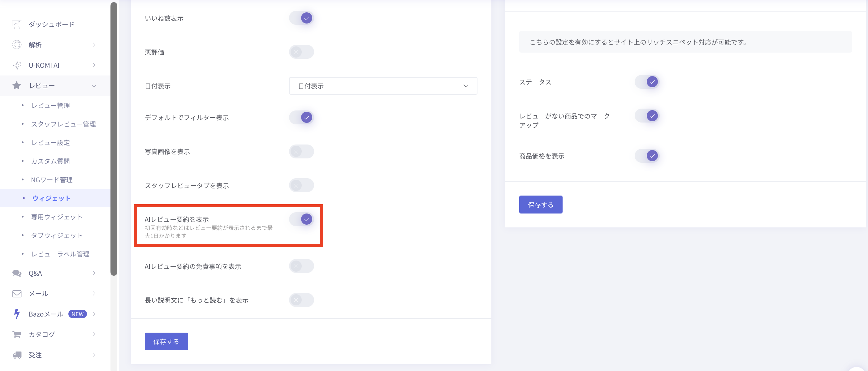Disable the AIレビュー要約を表示 toggle
Screen dimensions: 868x371
[302, 219]
